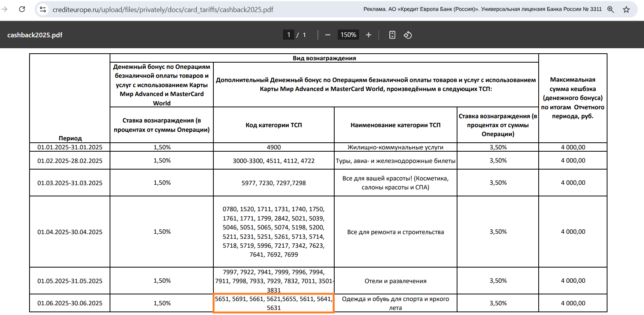
Task: Select period 01.06.2025-30.06.2025 cell
Action: pos(70,303)
